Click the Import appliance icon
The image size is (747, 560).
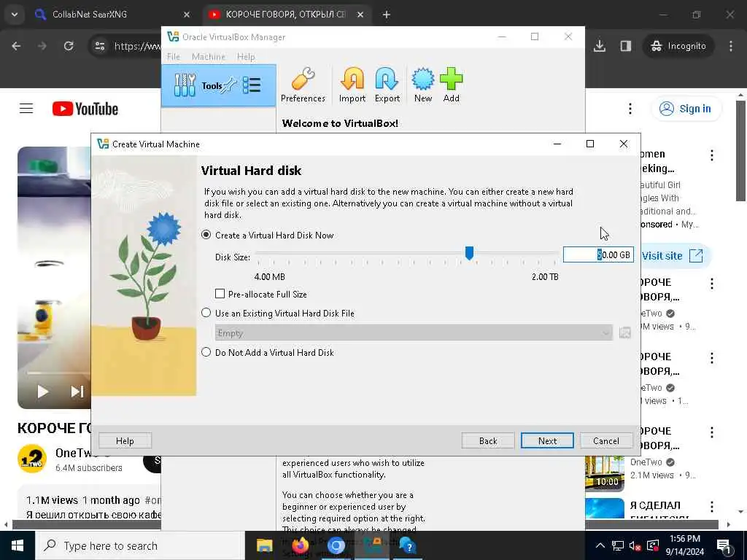pyautogui.click(x=352, y=85)
